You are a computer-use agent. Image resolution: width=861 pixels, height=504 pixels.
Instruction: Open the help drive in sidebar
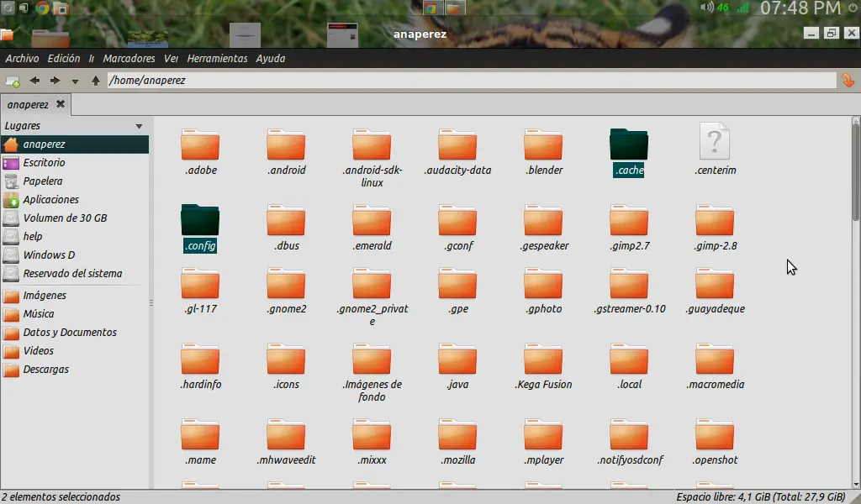click(x=75, y=236)
